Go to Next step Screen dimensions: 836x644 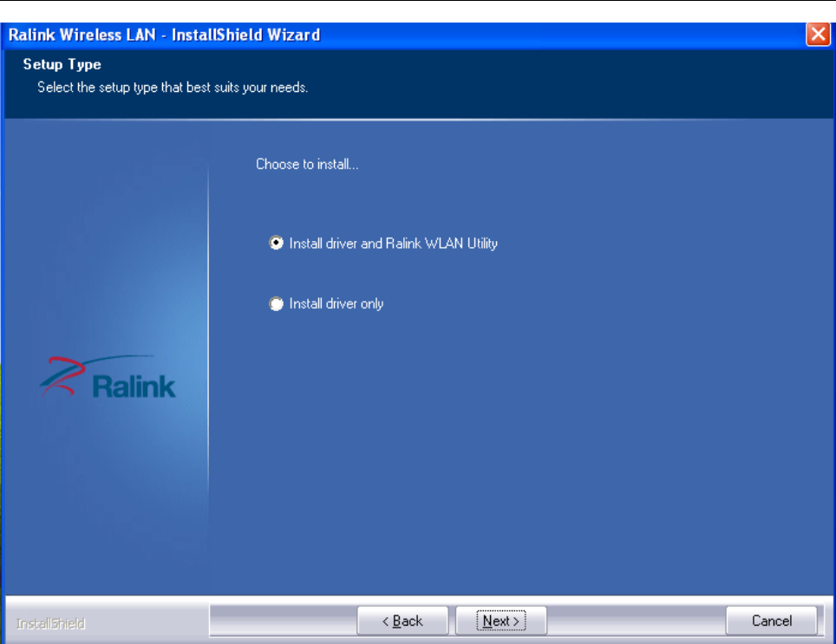[x=500, y=621]
